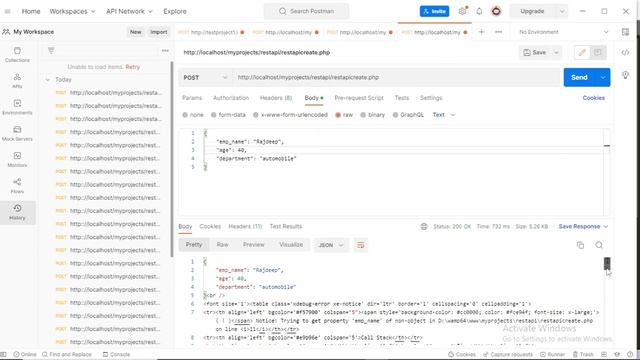The width and height of the screenshot is (640, 360).
Task: Open the Upgrade dropdown arrow
Action: [562, 11]
